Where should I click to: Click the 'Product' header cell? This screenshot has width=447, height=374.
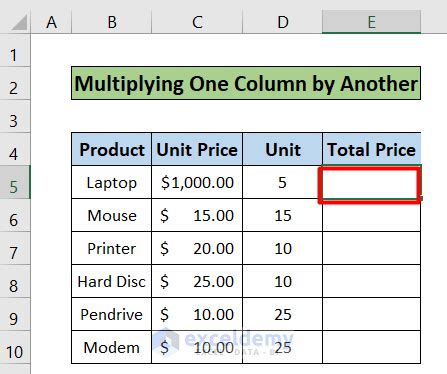[x=112, y=149]
